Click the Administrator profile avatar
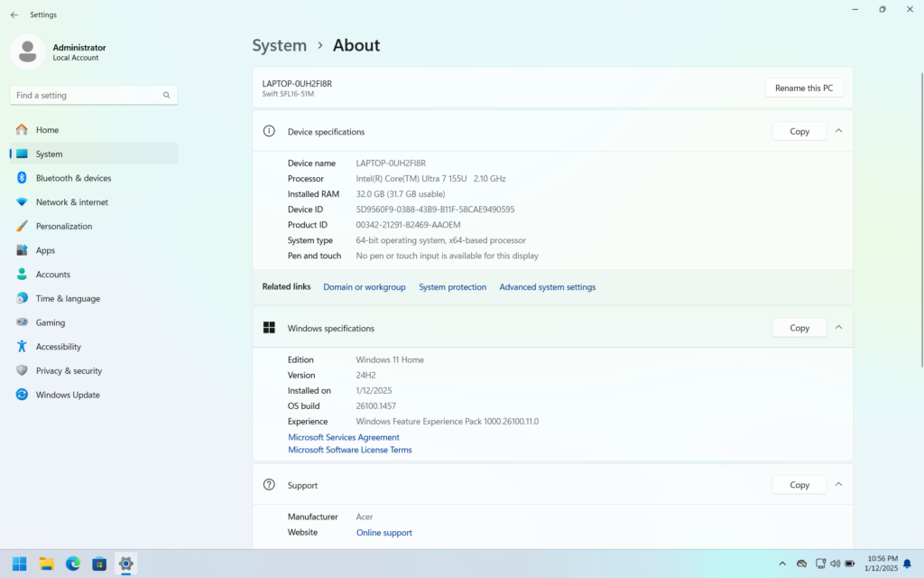The width and height of the screenshot is (924, 578). 28,51
